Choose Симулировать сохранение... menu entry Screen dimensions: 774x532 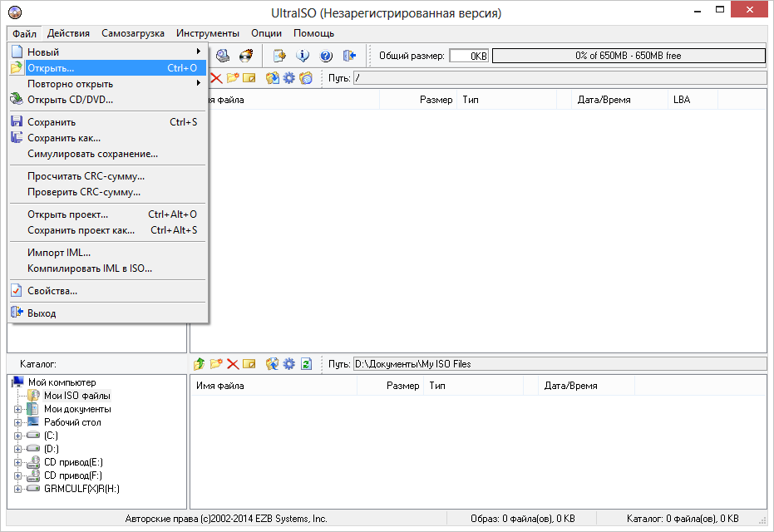(x=107, y=154)
